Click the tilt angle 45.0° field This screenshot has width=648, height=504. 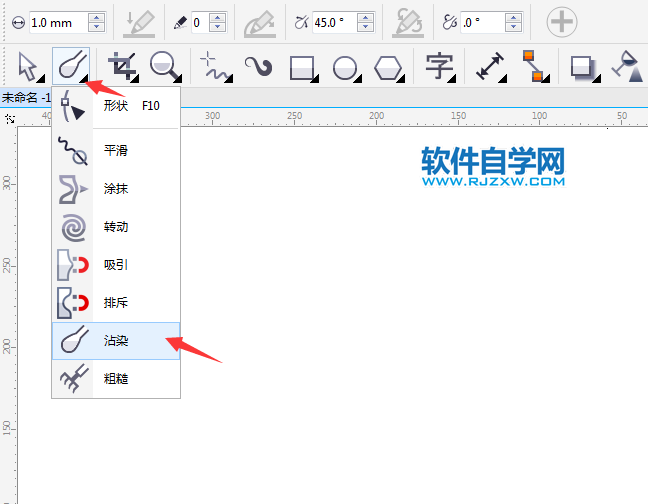(334, 23)
